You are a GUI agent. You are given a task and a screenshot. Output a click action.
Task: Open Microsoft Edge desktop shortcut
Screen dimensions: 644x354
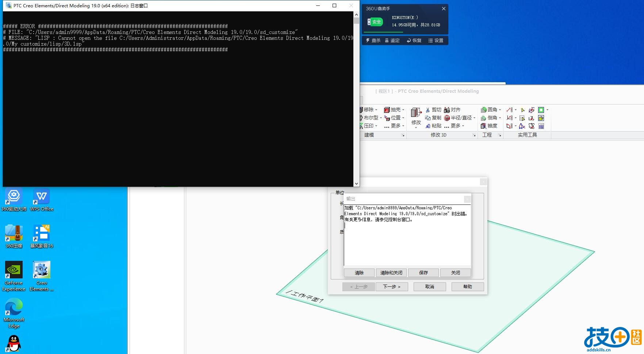click(14, 313)
